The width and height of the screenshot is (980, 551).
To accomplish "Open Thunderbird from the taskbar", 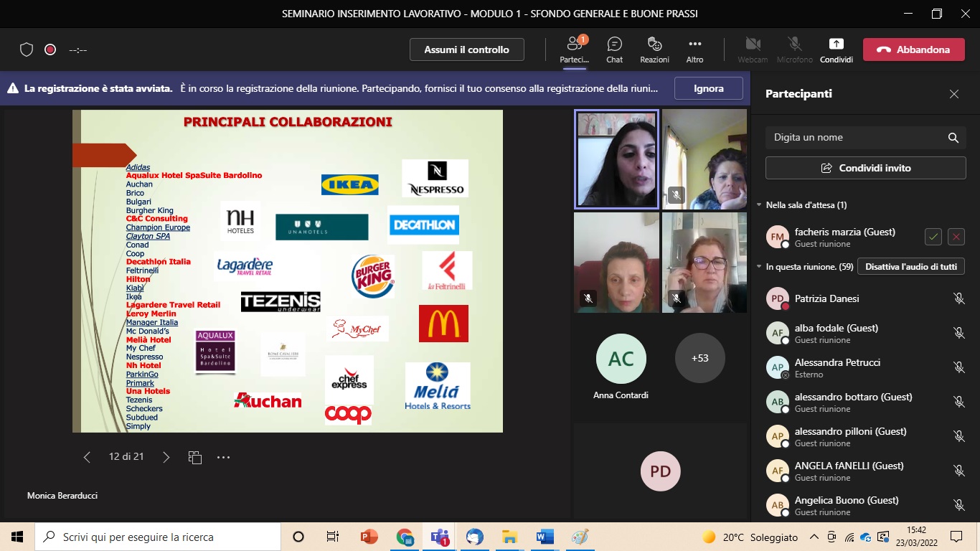I will pyautogui.click(x=474, y=537).
